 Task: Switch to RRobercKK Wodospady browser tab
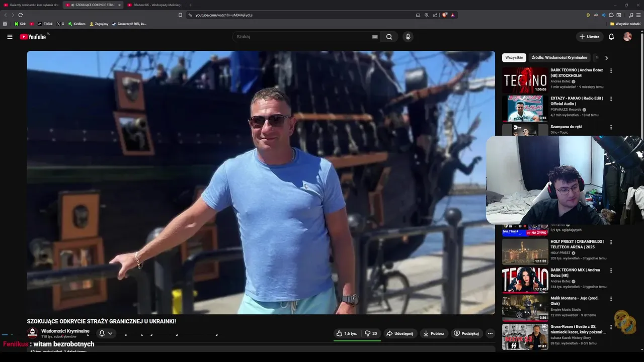[x=154, y=5]
